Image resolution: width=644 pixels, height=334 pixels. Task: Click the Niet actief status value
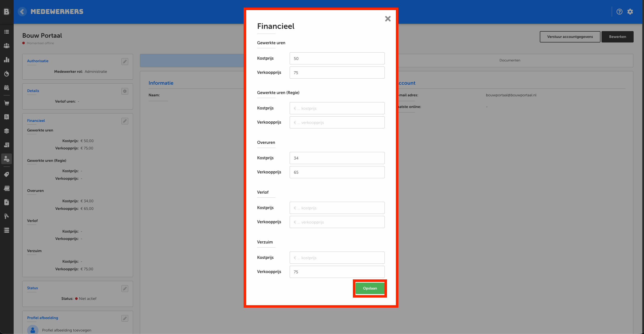pos(88,299)
